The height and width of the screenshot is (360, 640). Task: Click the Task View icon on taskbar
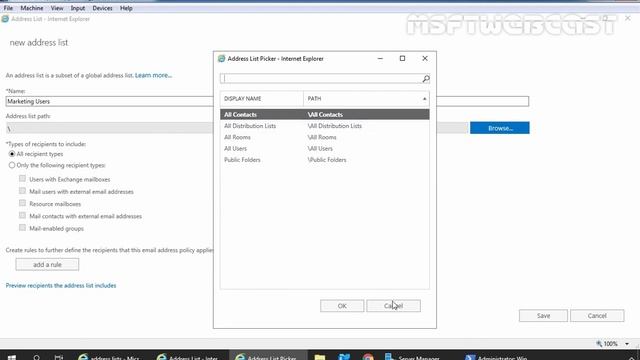(59, 357)
